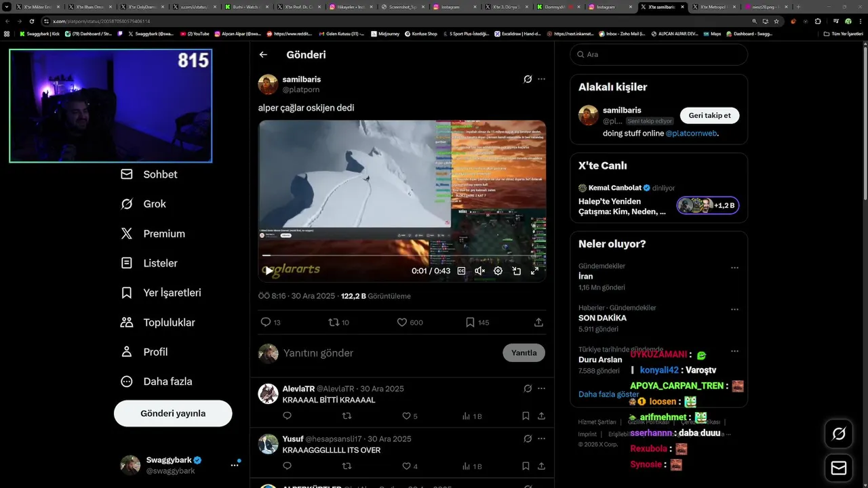The width and height of the screenshot is (868, 488).
Task: Open more options on Yusuf comment
Action: (x=541, y=439)
